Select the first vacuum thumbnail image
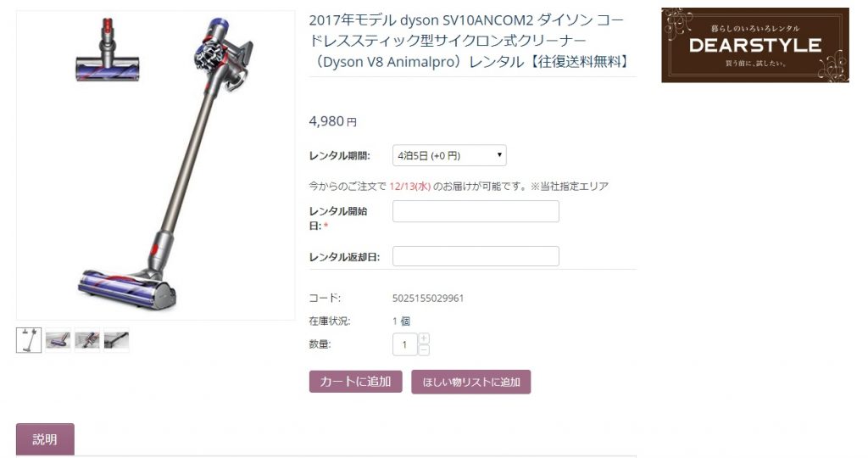868x458 pixels. (29, 340)
